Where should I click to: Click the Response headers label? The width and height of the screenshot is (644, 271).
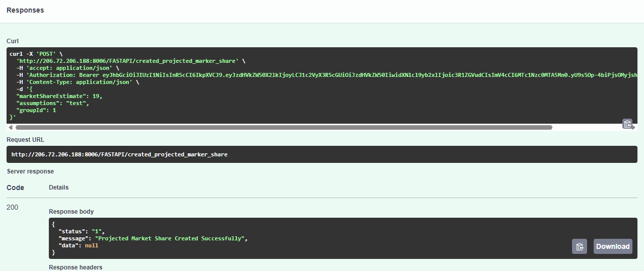[76, 267]
